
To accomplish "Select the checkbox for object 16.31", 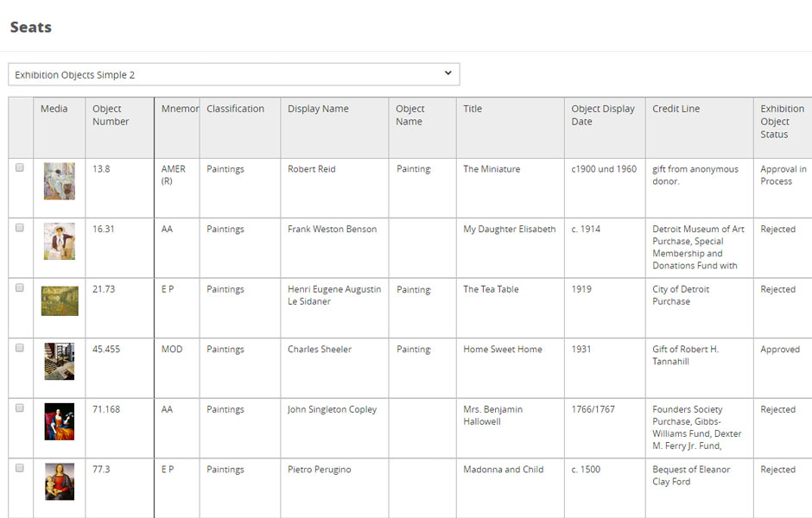I will (20, 229).
